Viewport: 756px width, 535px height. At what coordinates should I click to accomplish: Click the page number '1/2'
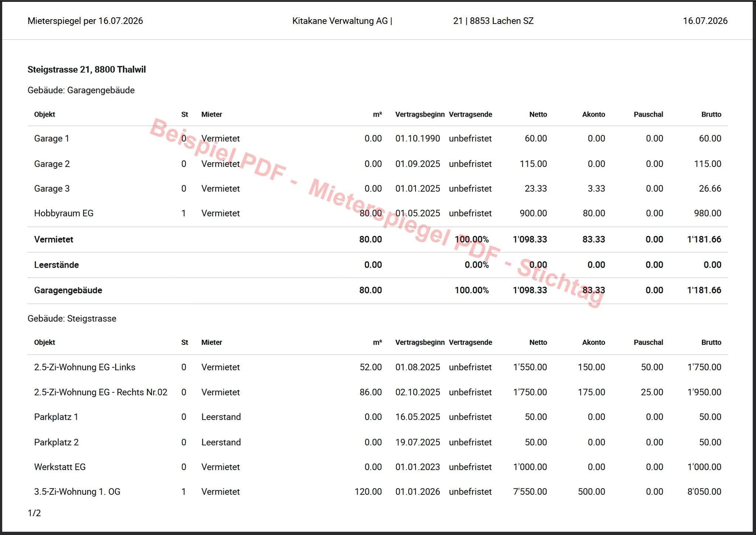click(x=34, y=513)
